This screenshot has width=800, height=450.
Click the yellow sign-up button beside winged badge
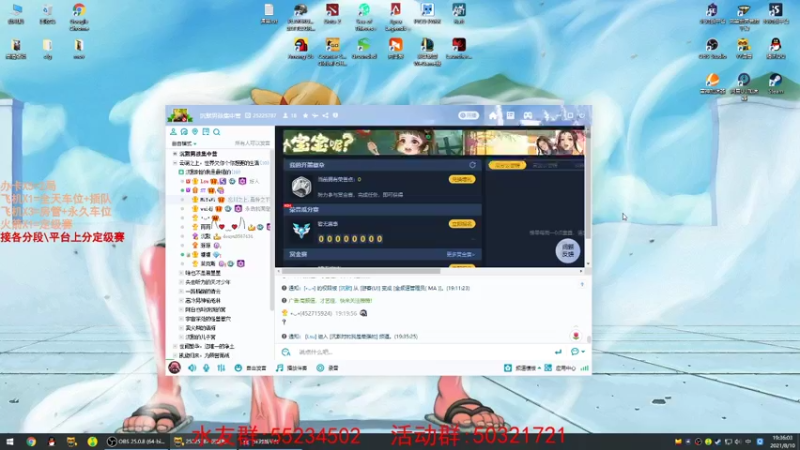(x=462, y=224)
